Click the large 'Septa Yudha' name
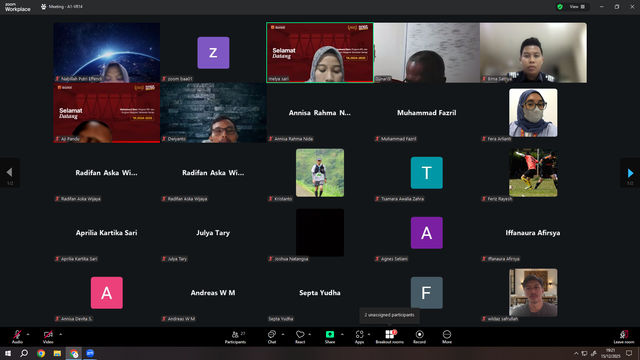640x360 pixels. pos(320,293)
